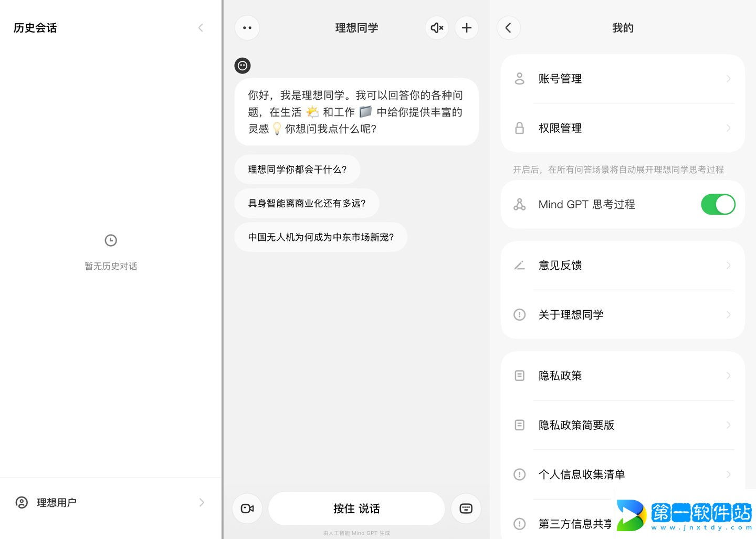
Task: Open the video camera button
Action: [x=247, y=509]
